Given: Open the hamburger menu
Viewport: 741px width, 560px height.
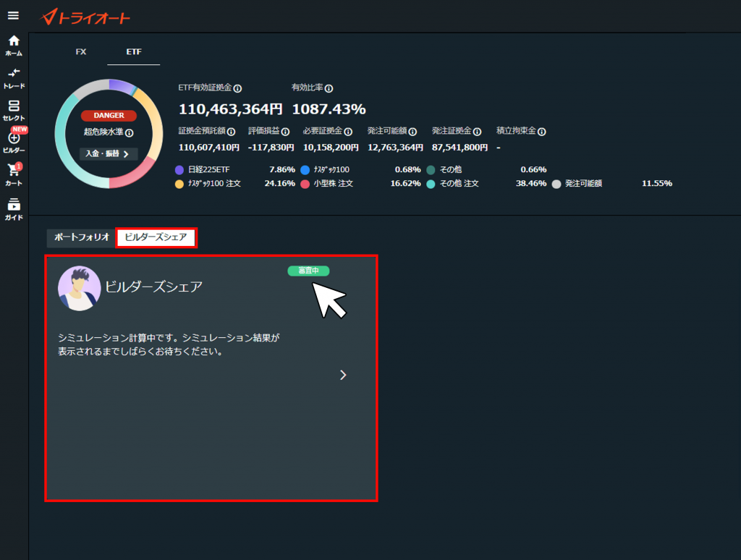Looking at the screenshot, I should [x=13, y=16].
